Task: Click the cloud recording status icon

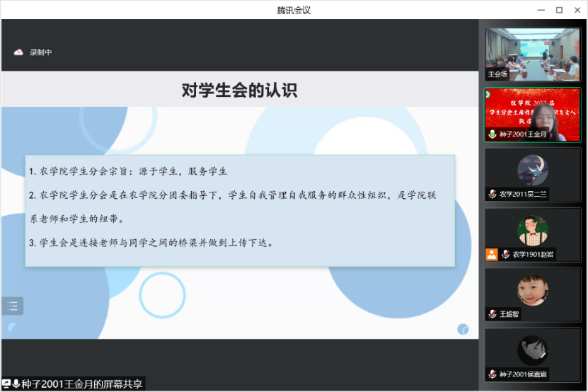Action: pos(18,52)
